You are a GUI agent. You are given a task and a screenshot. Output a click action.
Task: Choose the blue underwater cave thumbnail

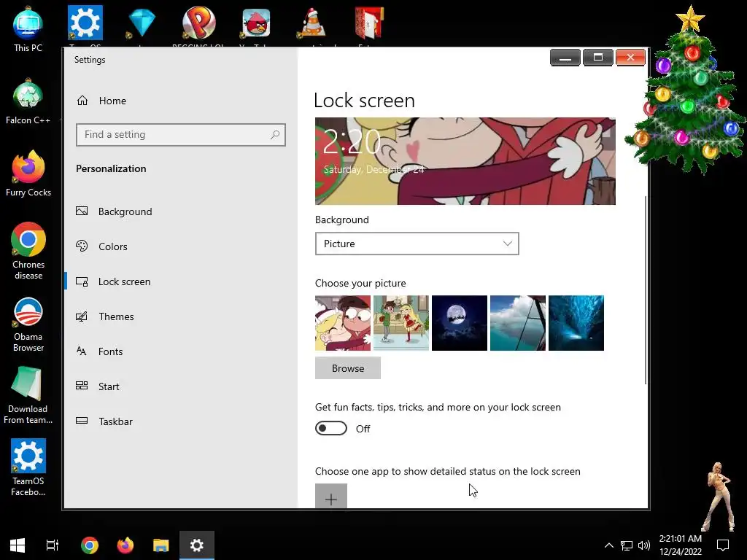(576, 323)
